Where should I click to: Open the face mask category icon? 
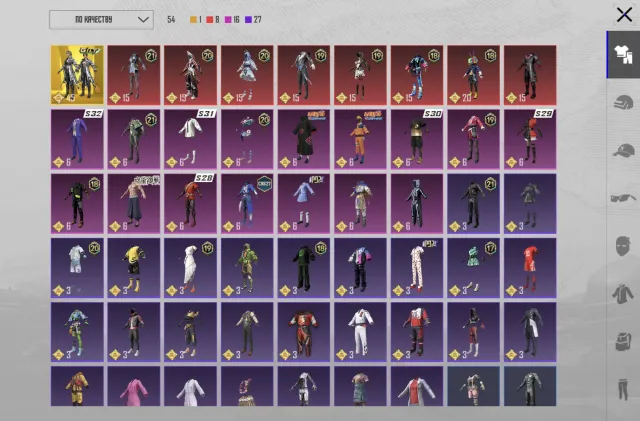pyautogui.click(x=623, y=246)
